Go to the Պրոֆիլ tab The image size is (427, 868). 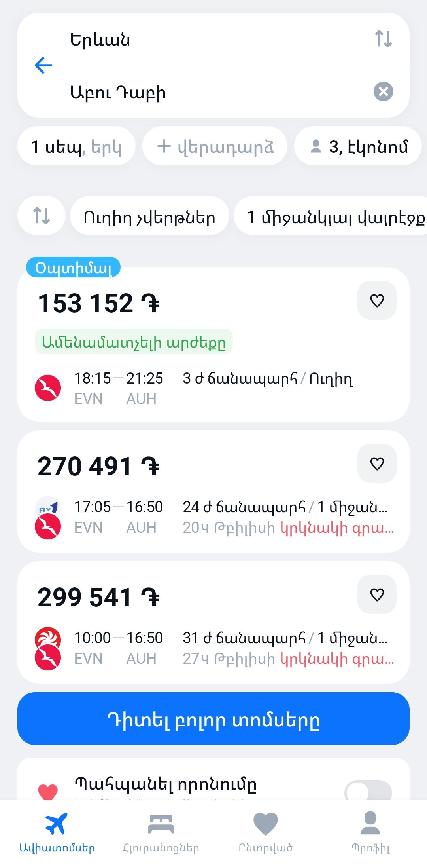[370, 832]
